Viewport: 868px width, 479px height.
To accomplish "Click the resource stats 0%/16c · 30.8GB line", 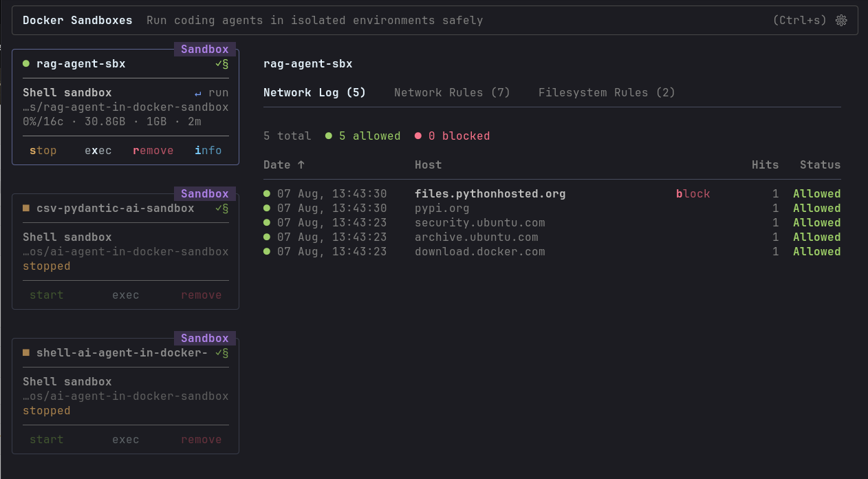I will [112, 122].
